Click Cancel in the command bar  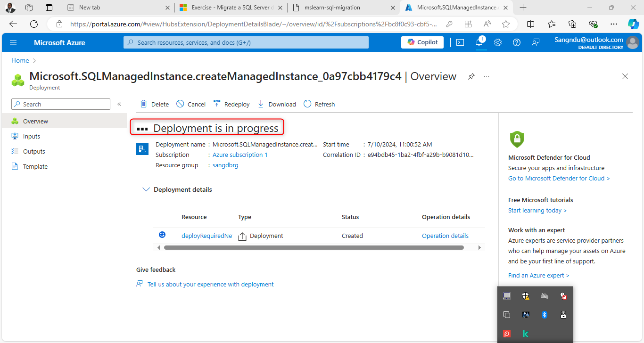pos(191,104)
